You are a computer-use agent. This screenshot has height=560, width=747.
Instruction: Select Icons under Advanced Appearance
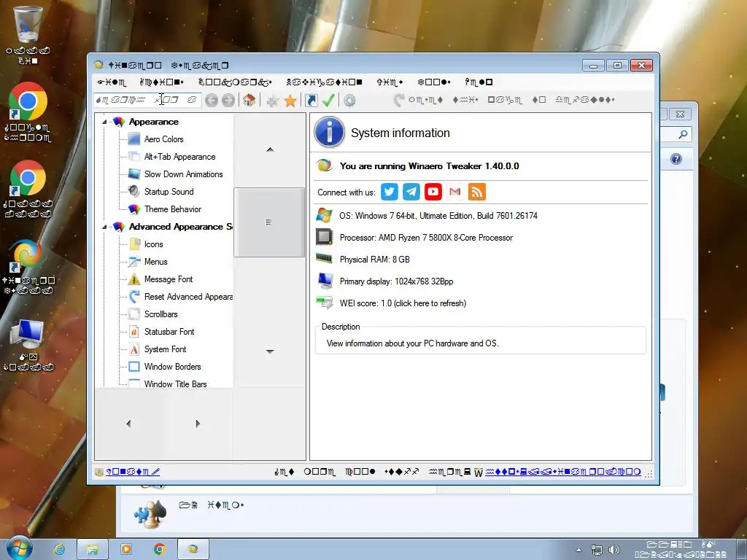pos(153,244)
